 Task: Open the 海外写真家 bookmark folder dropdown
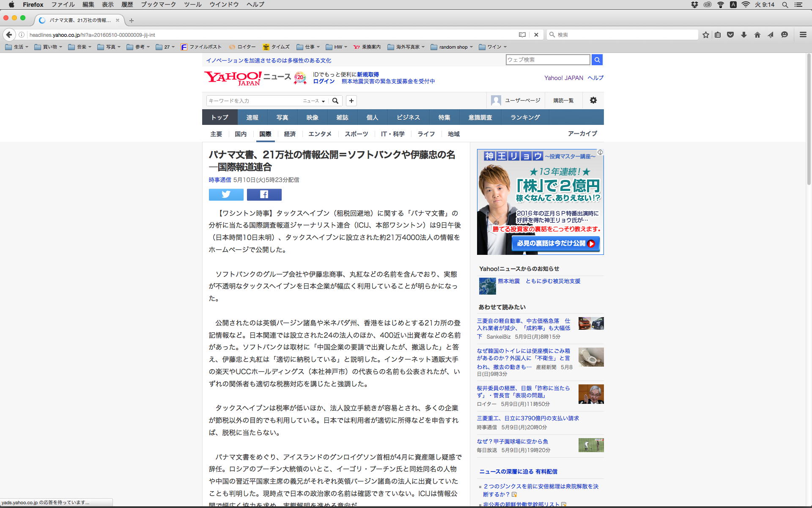point(406,47)
